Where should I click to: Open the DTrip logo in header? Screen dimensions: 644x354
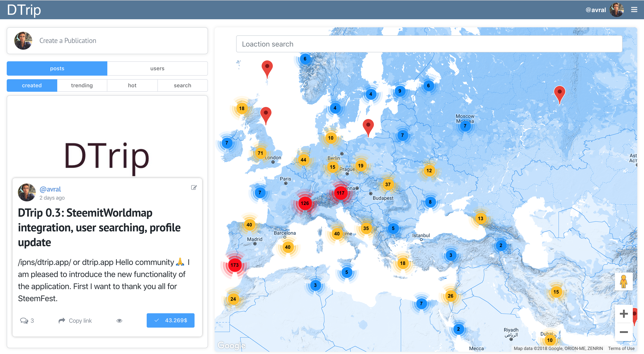24,10
